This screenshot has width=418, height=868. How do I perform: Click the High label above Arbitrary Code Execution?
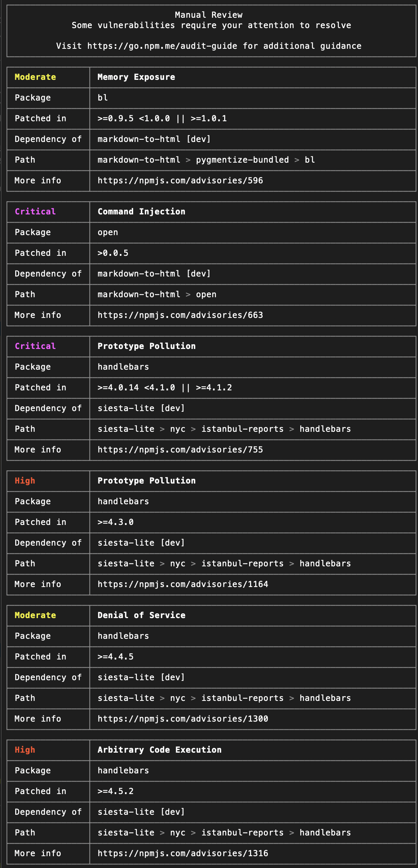coord(25,750)
